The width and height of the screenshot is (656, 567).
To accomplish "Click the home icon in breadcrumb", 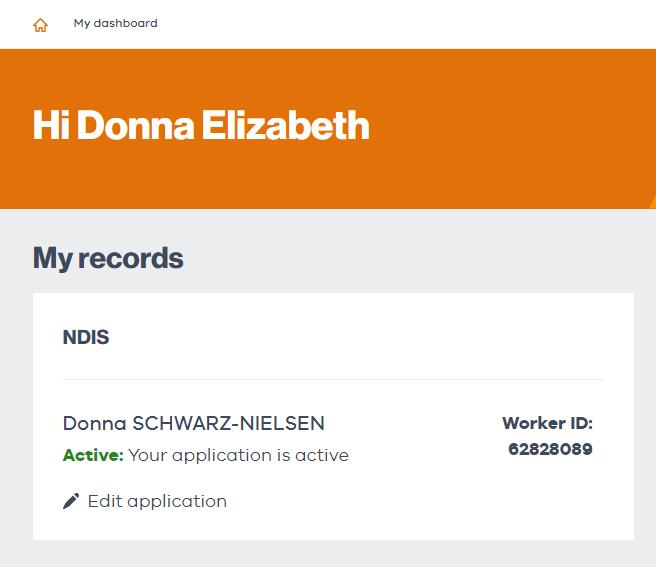I will [x=40, y=24].
